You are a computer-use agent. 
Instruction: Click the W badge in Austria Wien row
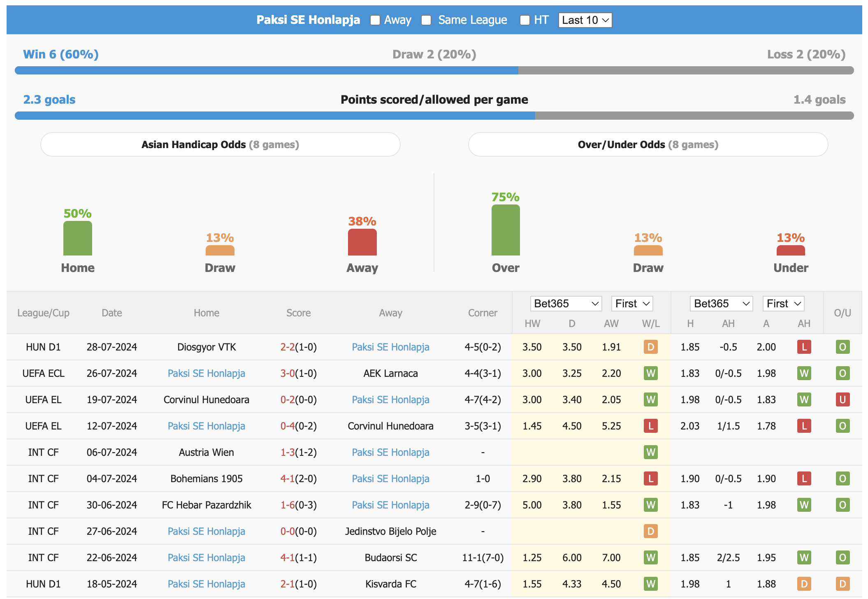click(x=651, y=452)
